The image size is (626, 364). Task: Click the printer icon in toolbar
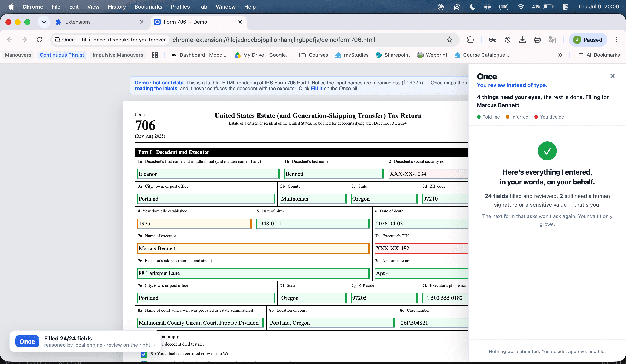[x=537, y=40]
